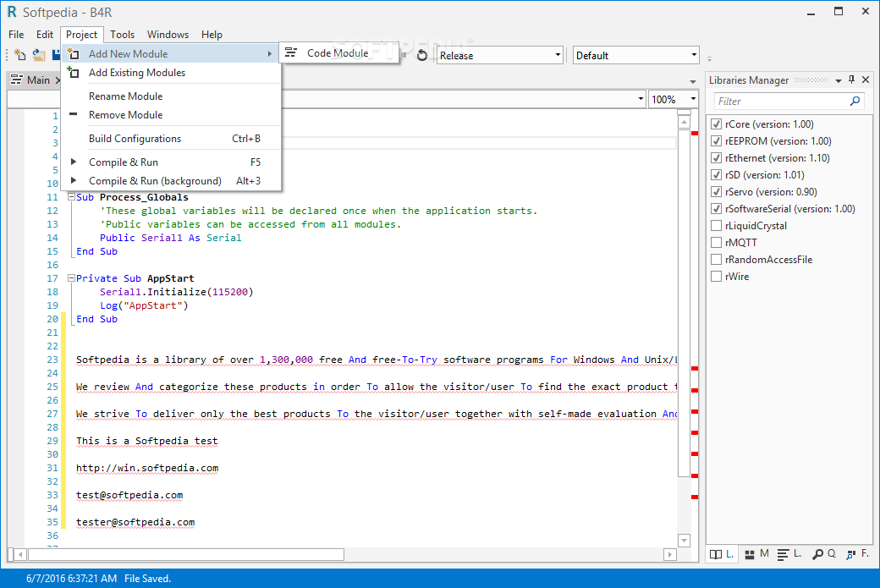Click the Add Existing Modules menu icon

tap(73, 72)
